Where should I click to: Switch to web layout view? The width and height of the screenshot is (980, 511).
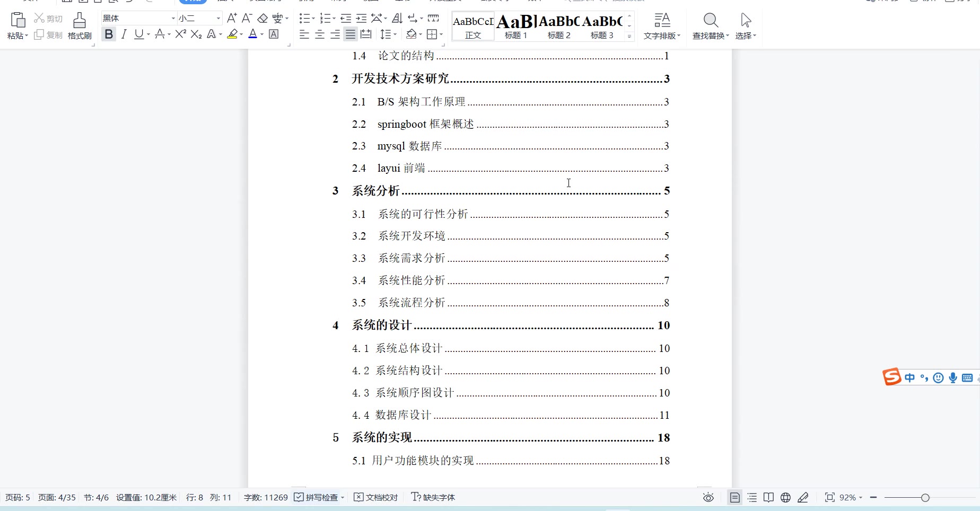tap(785, 497)
